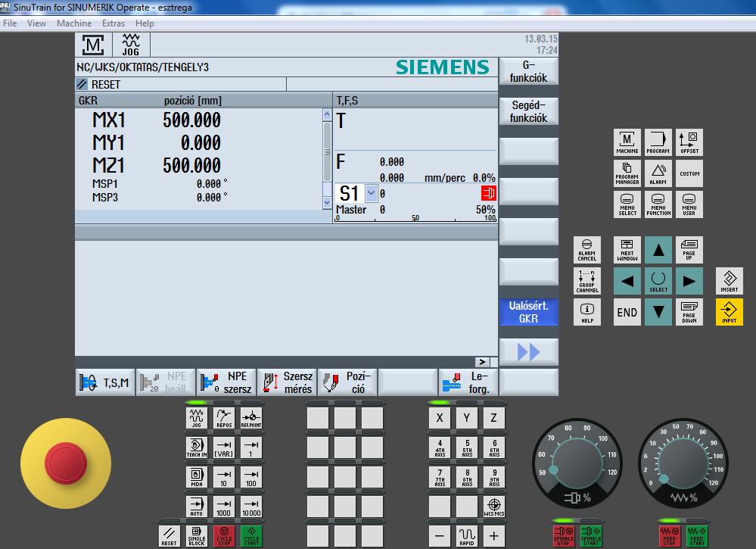Activate TEACH IN mode key
Viewport: 756px width, 549px height.
[196, 448]
